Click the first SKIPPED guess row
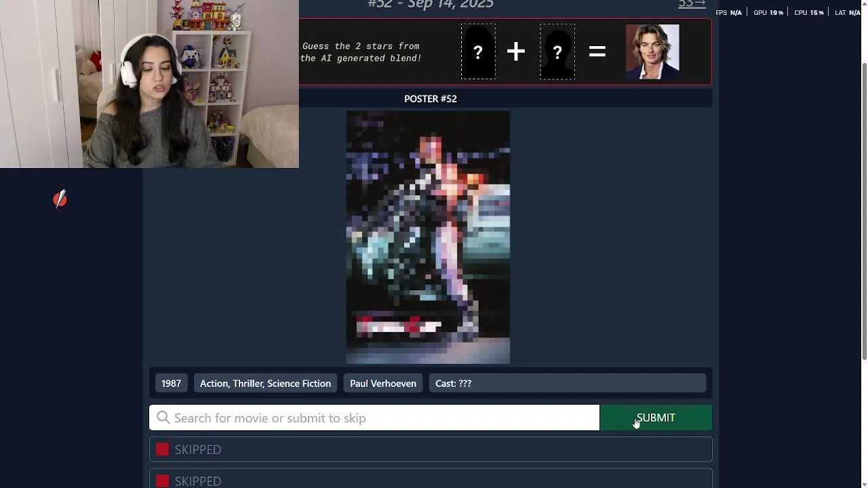This screenshot has width=868, height=488. coord(431,449)
